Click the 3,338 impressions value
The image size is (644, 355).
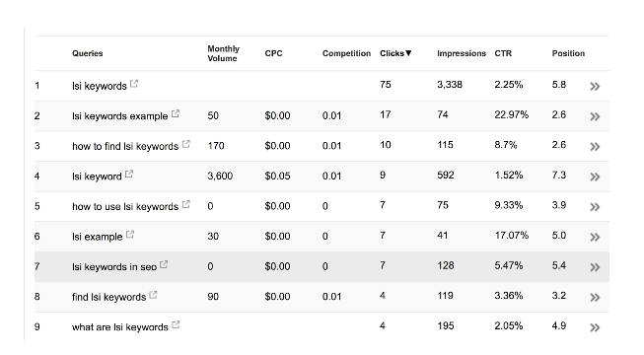[450, 85]
